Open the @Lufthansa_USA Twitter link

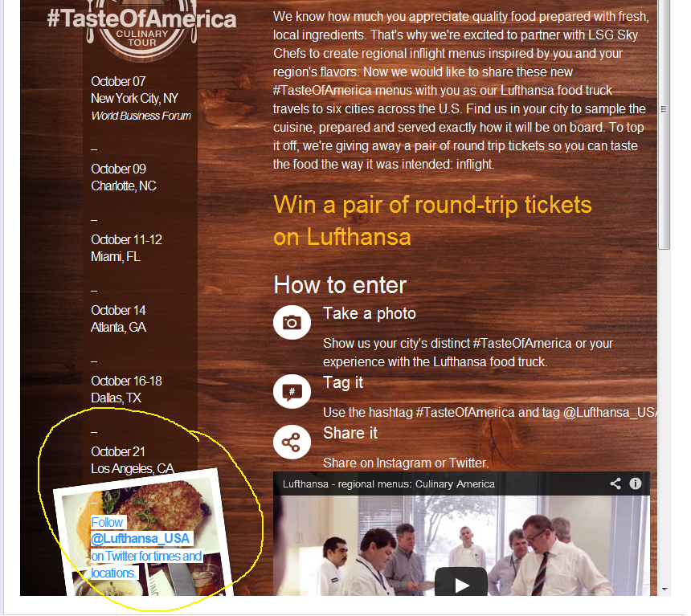[140, 538]
